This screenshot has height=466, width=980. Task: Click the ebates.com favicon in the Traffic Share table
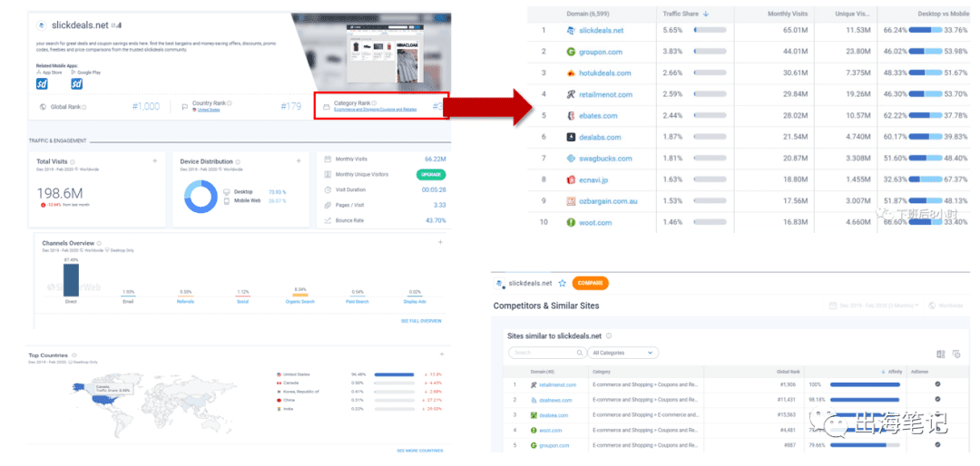[x=571, y=115]
